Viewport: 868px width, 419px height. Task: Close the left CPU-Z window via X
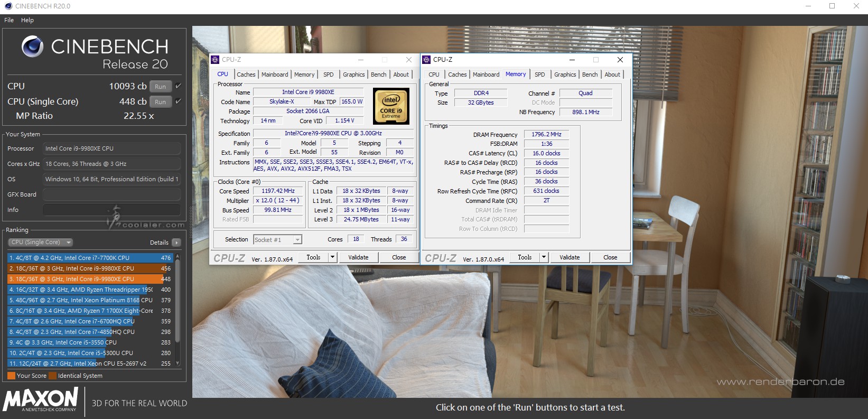(x=408, y=60)
